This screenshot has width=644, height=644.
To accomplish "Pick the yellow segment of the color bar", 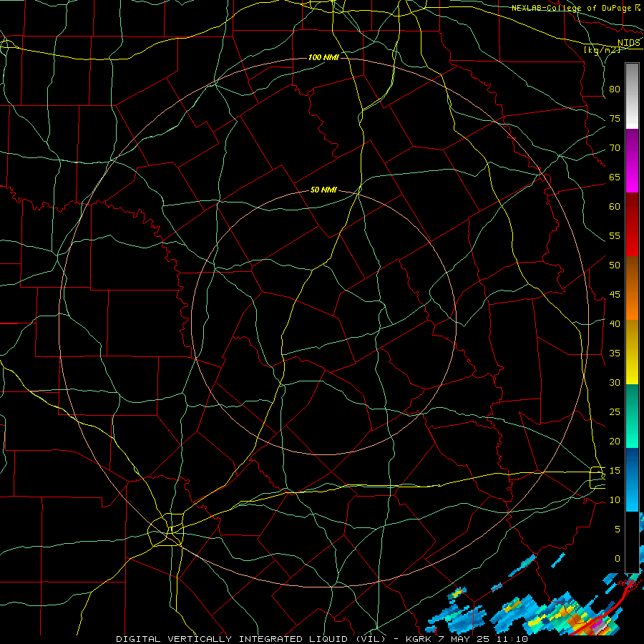I will point(632,352).
